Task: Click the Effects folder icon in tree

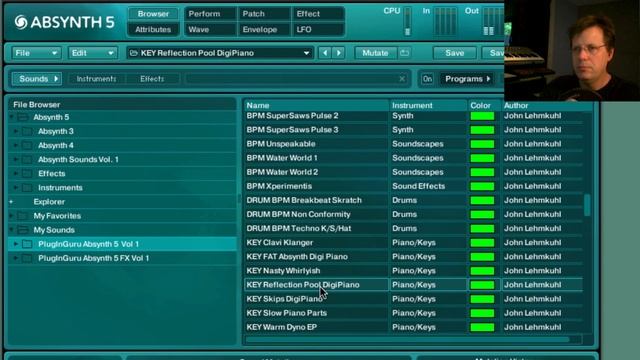Action: pos(27,173)
